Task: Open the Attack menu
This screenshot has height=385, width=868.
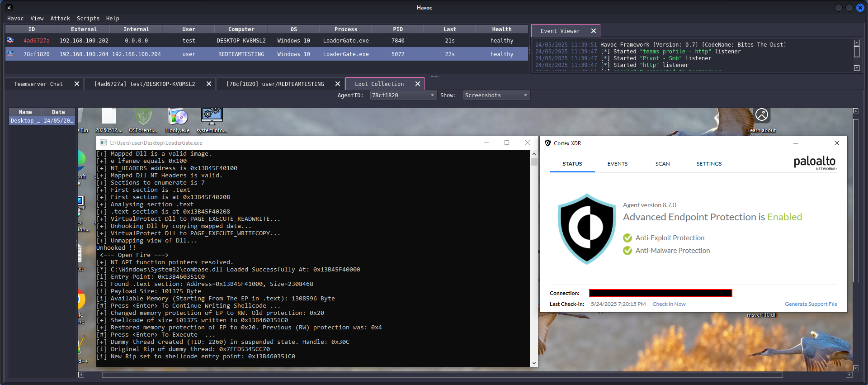Action: click(60, 19)
